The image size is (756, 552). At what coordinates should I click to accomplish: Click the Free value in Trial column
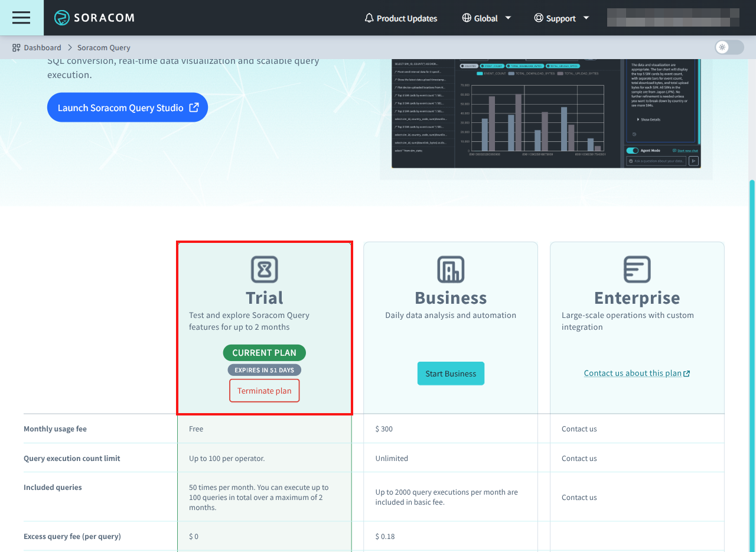[196, 429]
